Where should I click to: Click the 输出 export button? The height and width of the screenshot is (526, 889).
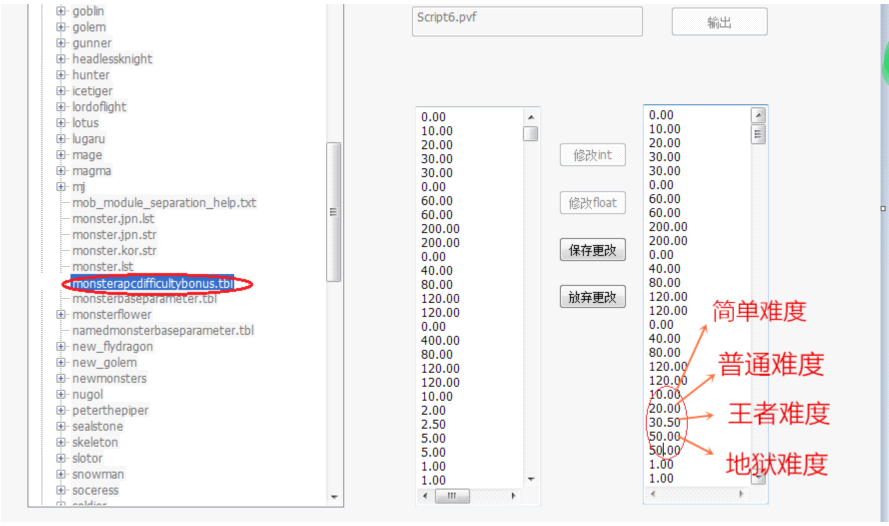pyautogui.click(x=719, y=22)
